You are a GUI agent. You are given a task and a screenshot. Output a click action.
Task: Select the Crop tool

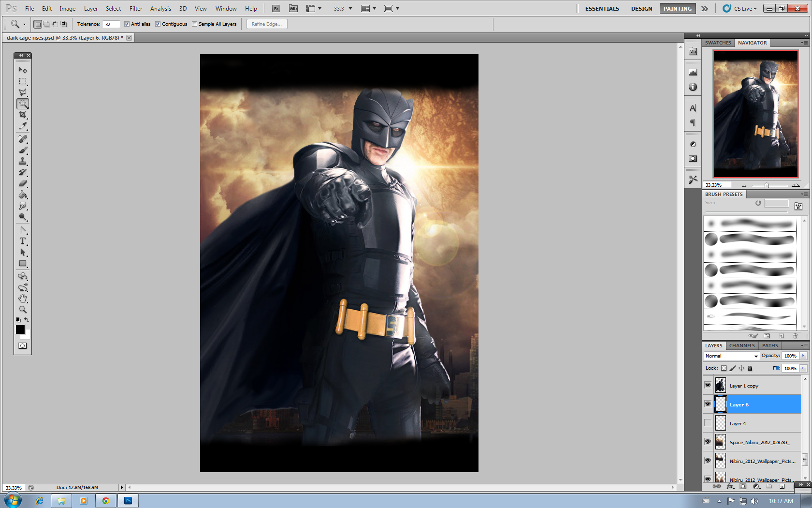pos(23,115)
